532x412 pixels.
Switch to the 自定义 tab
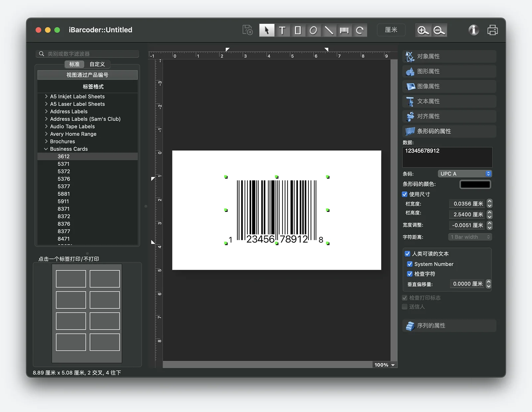pyautogui.click(x=97, y=64)
